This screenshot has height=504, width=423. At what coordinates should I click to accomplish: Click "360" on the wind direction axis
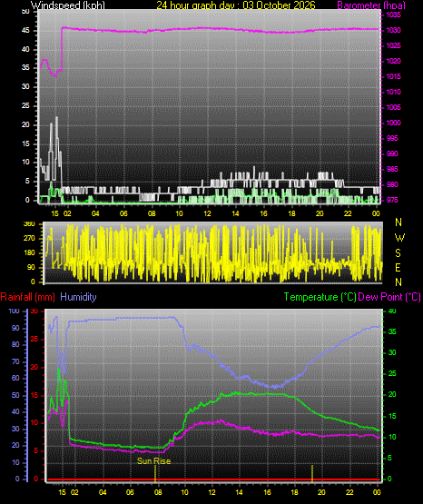29,224
